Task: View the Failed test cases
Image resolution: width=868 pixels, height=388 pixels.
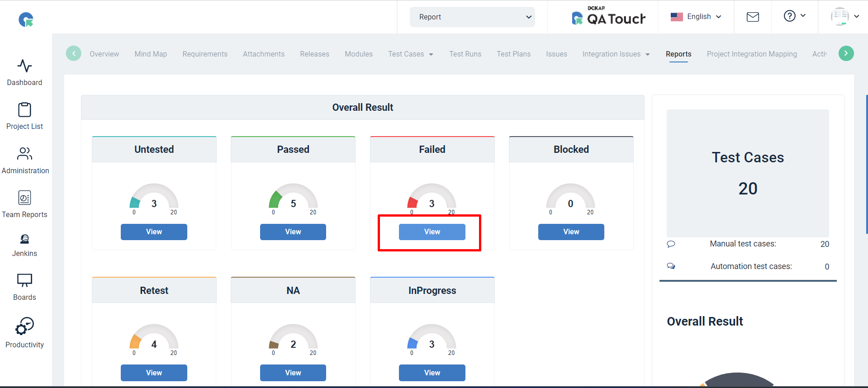Action: point(432,232)
